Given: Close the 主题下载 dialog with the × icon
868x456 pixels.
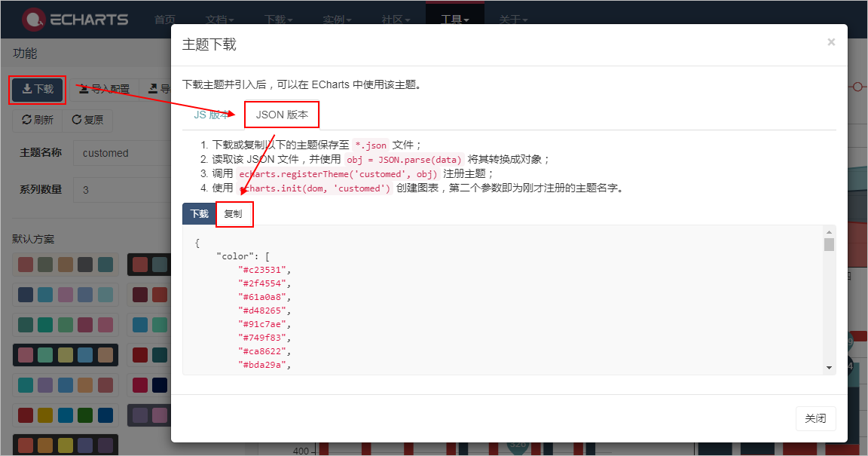Looking at the screenshot, I should coord(831,42).
